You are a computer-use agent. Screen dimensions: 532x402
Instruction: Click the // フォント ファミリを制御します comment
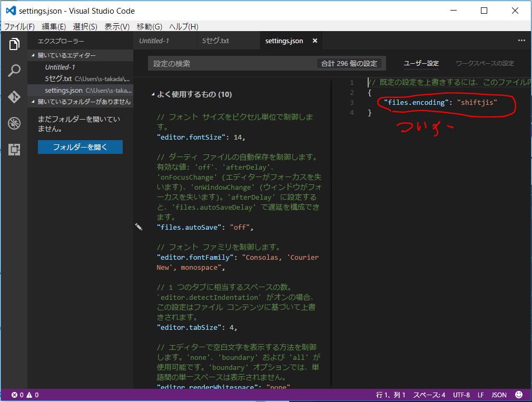[219, 247]
